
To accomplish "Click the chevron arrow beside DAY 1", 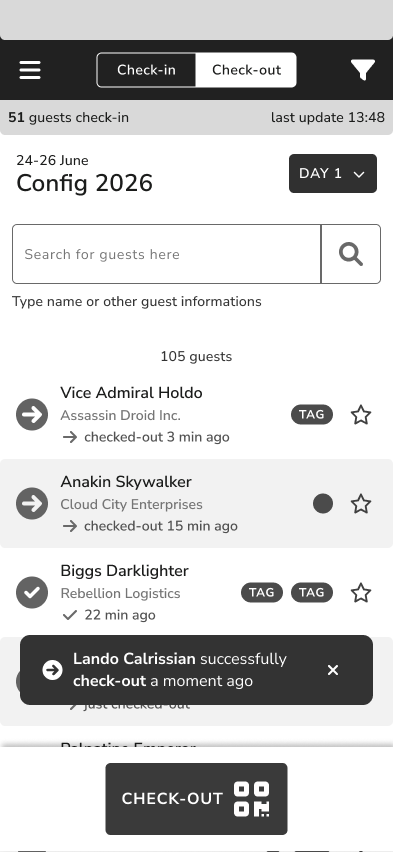I will (x=358, y=174).
